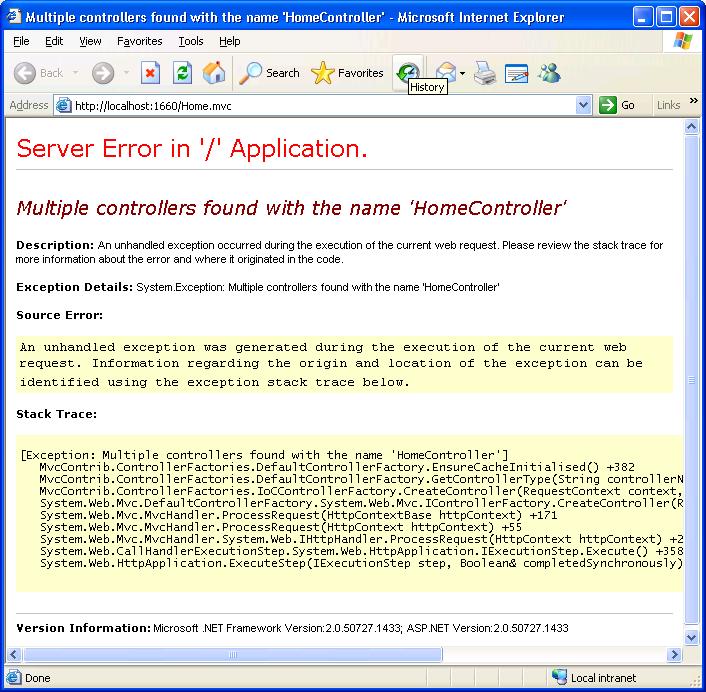
Task: Open the Messenger people icon
Action: click(x=549, y=73)
